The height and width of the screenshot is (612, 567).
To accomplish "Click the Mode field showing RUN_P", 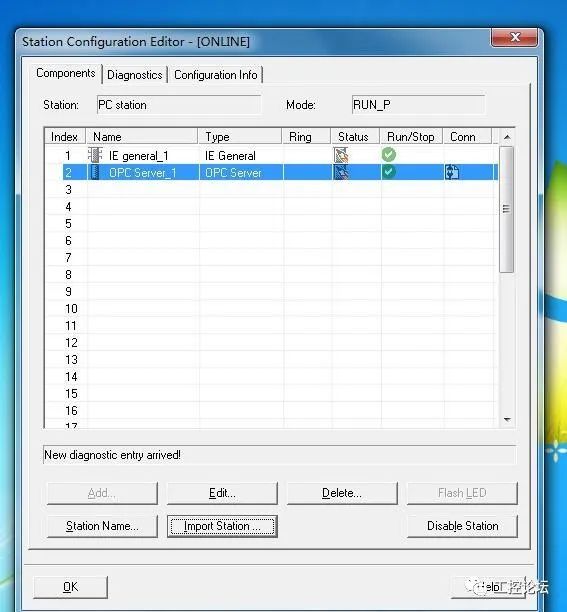I will (x=418, y=105).
